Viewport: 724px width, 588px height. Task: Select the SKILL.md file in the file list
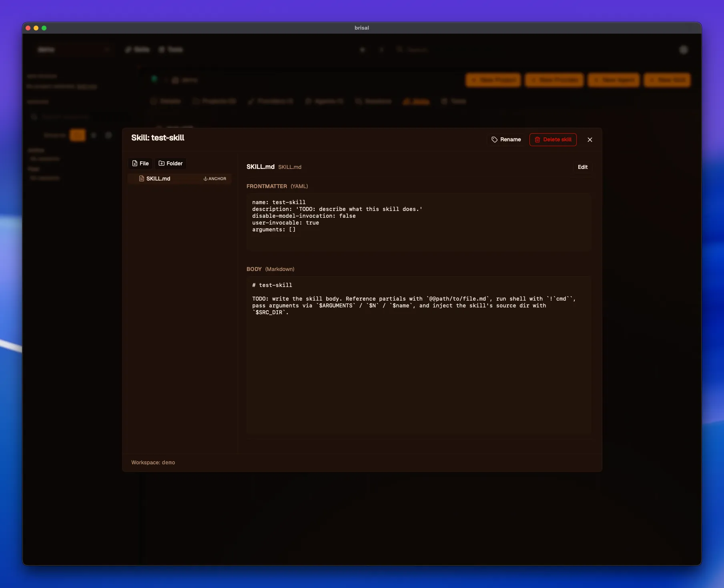click(x=180, y=179)
